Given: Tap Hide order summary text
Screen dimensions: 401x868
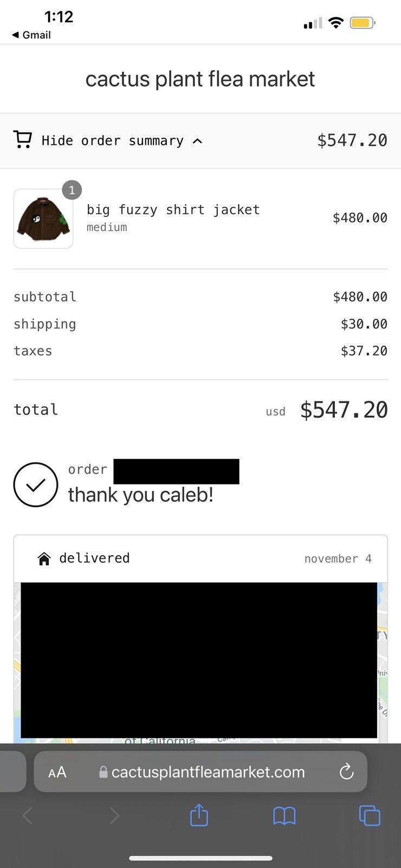Looking at the screenshot, I should coord(113,141).
